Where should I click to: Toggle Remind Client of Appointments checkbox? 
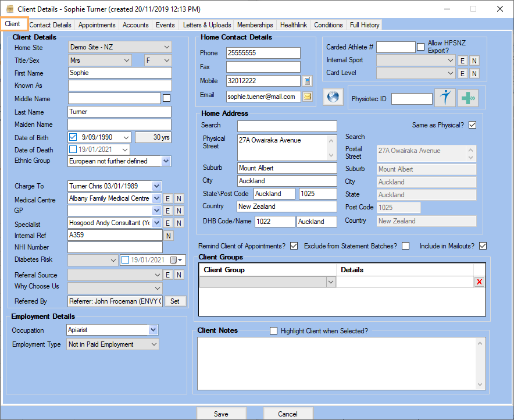(294, 246)
